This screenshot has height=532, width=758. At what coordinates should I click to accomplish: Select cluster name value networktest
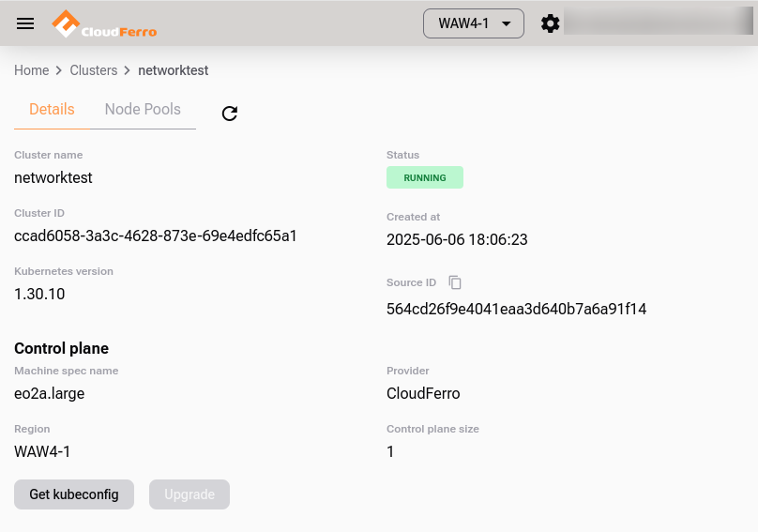click(x=53, y=177)
